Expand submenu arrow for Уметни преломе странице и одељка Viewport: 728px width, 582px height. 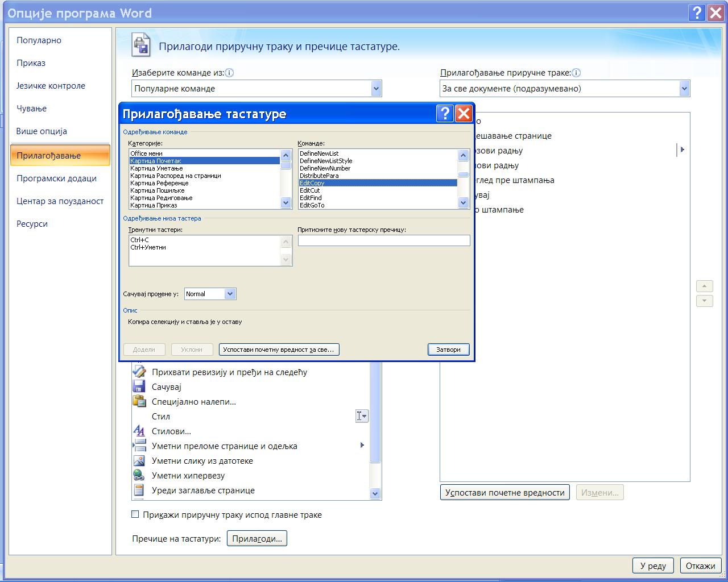coord(362,445)
